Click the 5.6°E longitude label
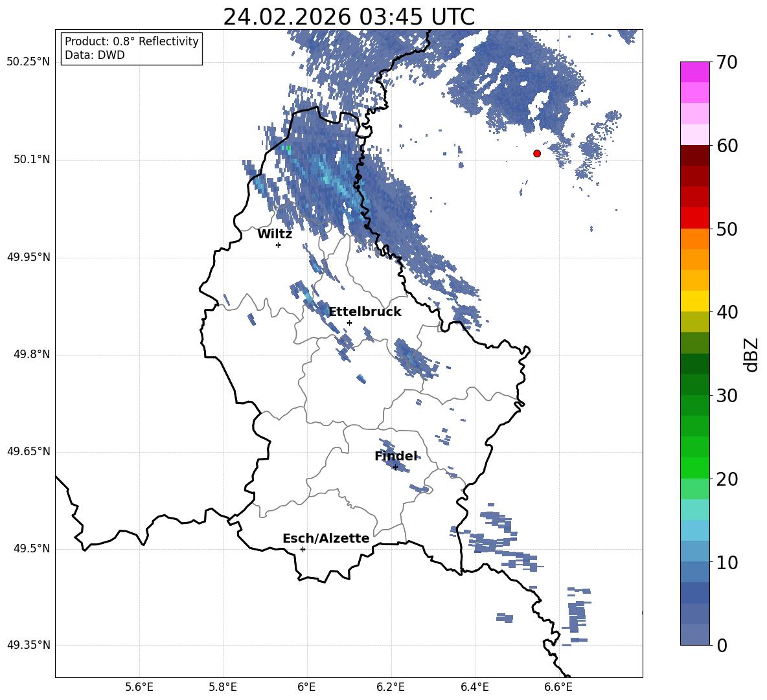 click(139, 687)
